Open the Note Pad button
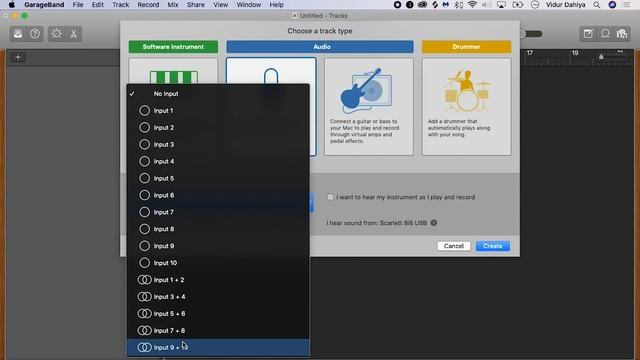The width and height of the screenshot is (640, 360). [588, 34]
